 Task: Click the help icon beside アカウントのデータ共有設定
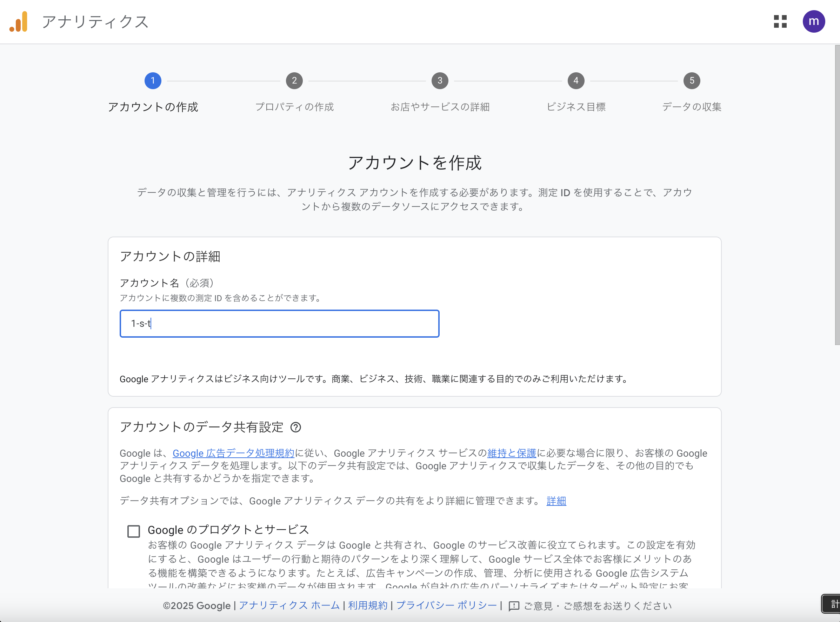point(296,427)
